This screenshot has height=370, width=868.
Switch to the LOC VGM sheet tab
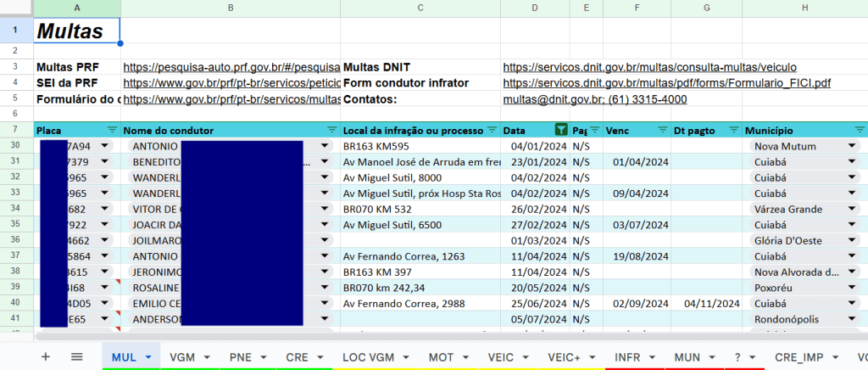click(369, 357)
